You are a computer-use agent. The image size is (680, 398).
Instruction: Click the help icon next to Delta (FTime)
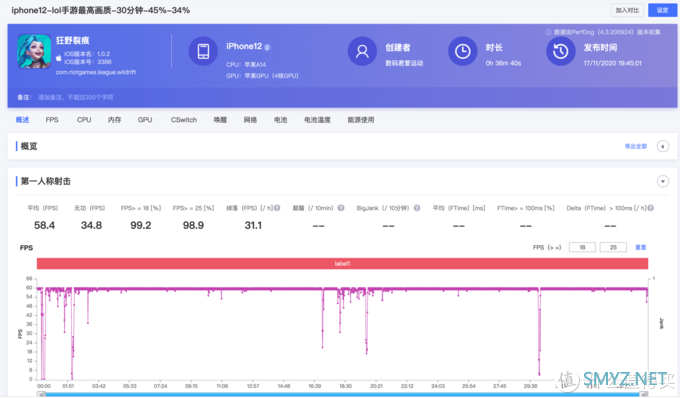coord(651,208)
